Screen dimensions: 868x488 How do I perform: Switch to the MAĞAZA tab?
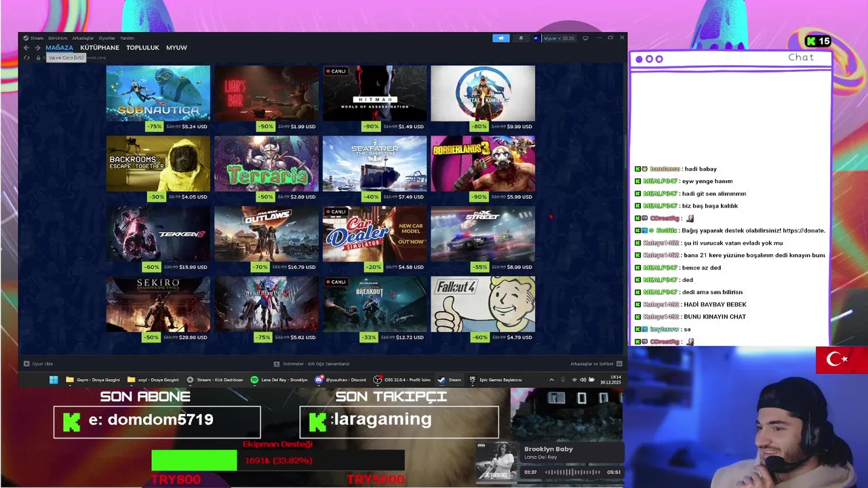tap(59, 47)
